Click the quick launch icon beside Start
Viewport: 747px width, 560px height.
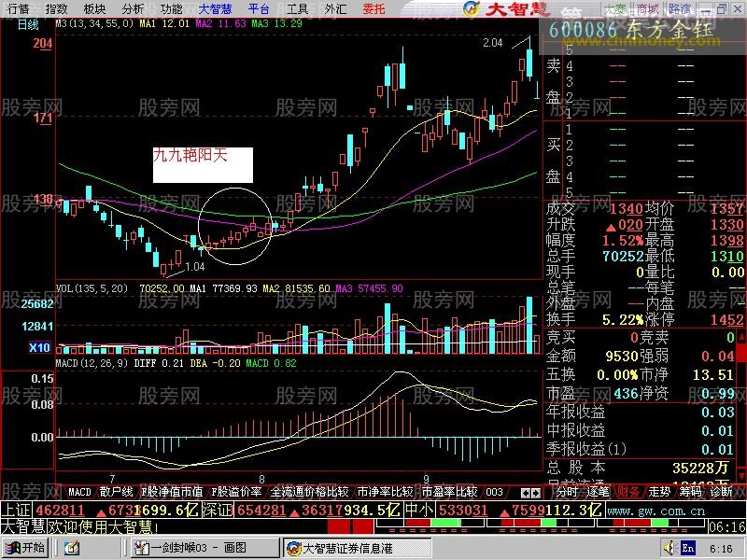71,548
